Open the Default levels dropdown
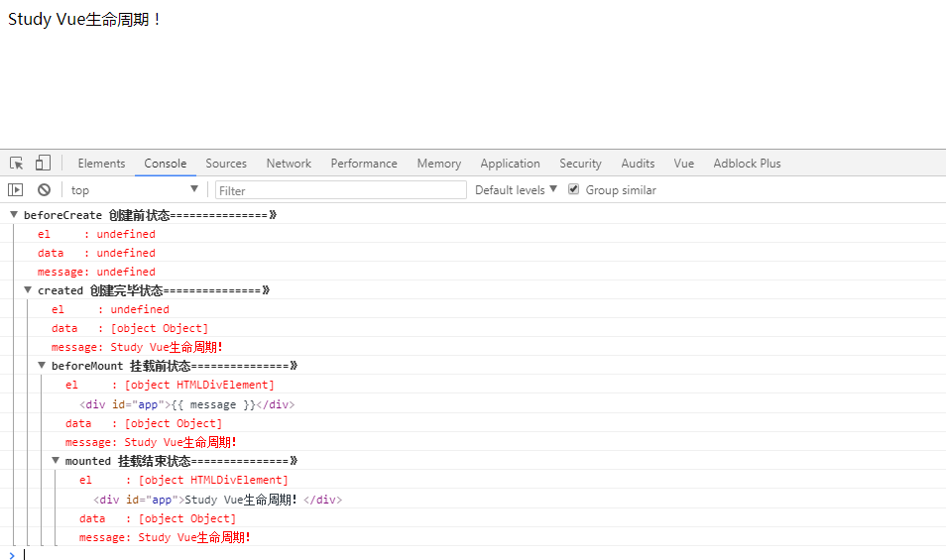Viewport: 946px width, 560px height. [516, 190]
